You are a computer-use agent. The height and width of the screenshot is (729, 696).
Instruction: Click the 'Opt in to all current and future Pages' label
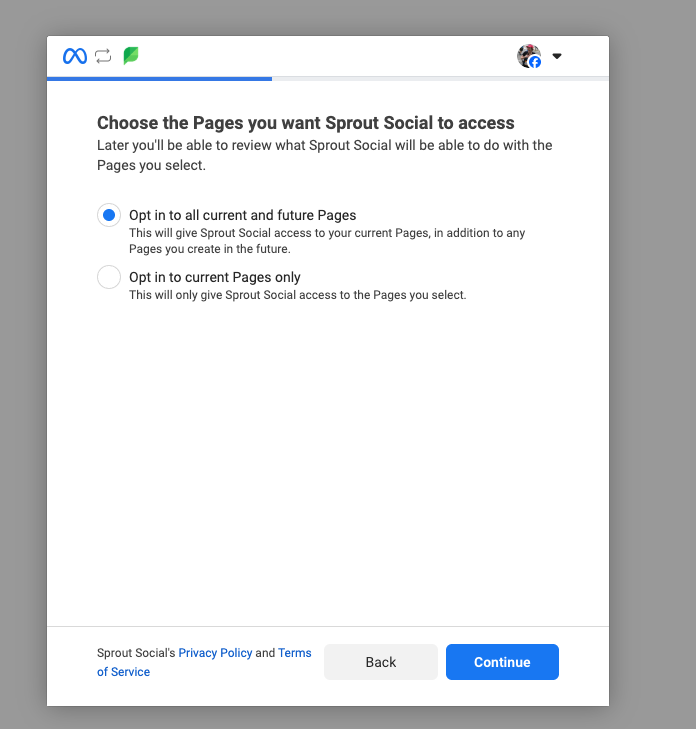click(x=243, y=215)
